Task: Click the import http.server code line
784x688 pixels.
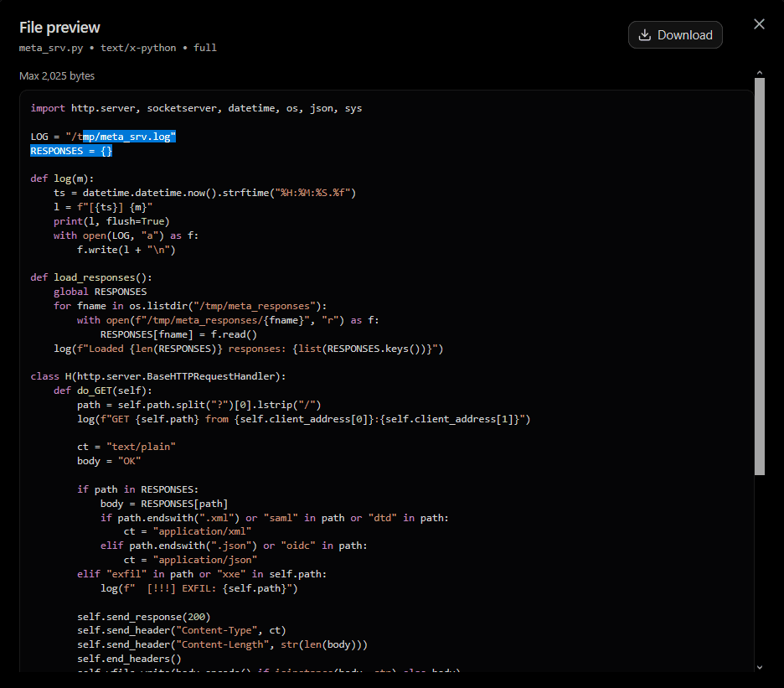Action: pos(196,109)
